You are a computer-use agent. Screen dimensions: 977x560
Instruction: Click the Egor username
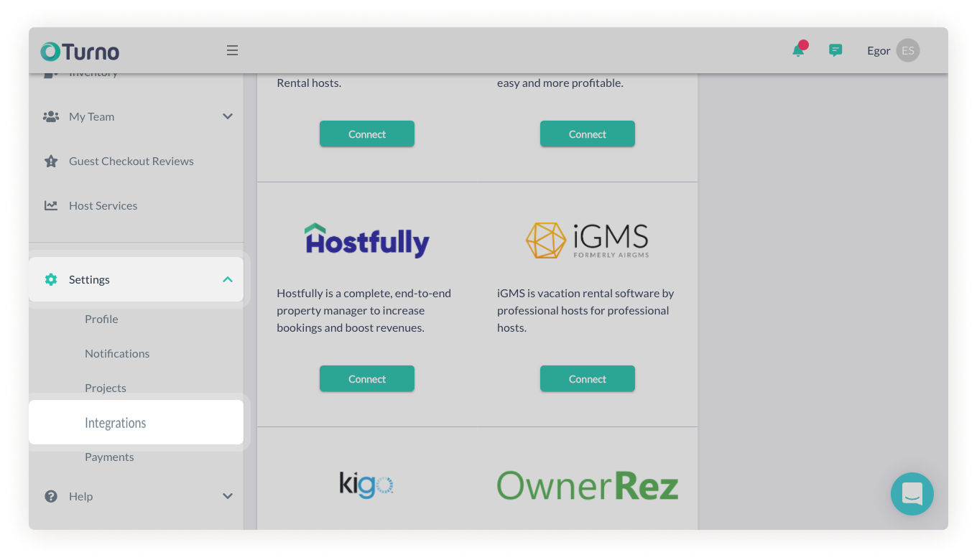click(879, 50)
